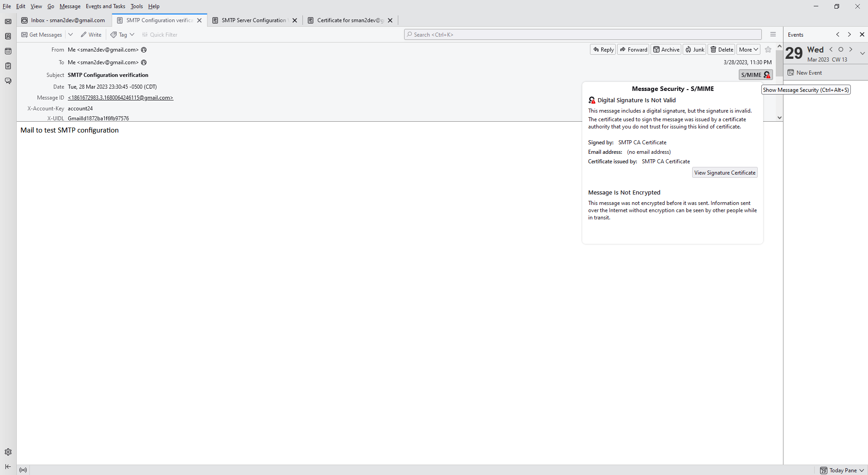Image resolution: width=868 pixels, height=475 pixels.
Task: Open the More actions dropdown
Action: [748, 49]
